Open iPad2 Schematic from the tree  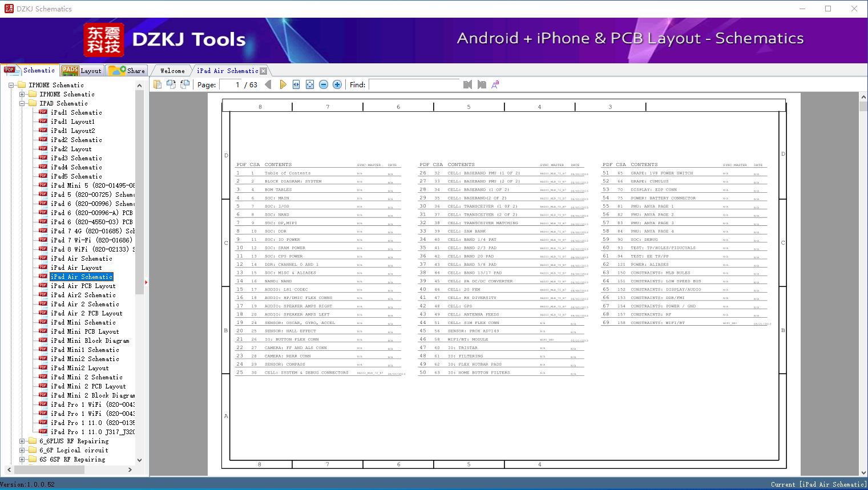click(x=76, y=140)
